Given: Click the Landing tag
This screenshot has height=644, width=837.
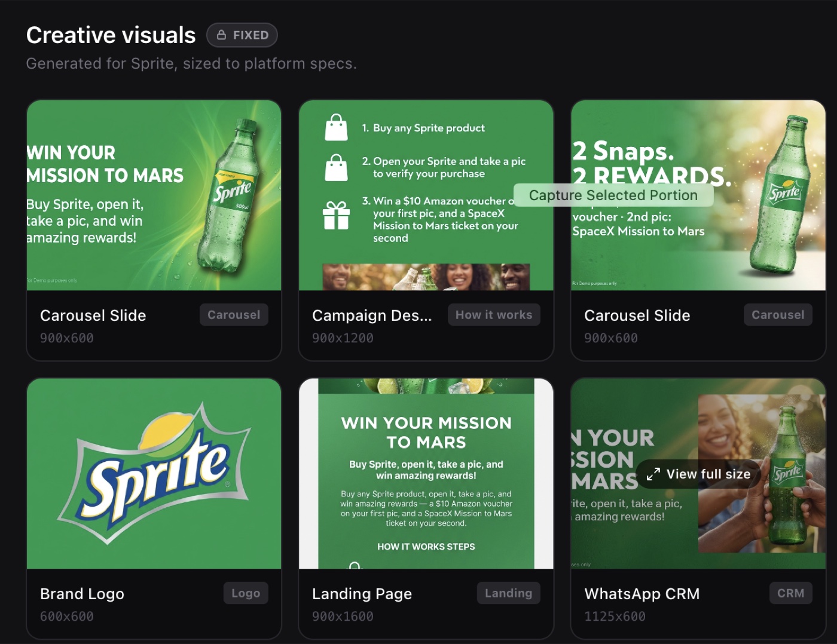Looking at the screenshot, I should [508, 593].
